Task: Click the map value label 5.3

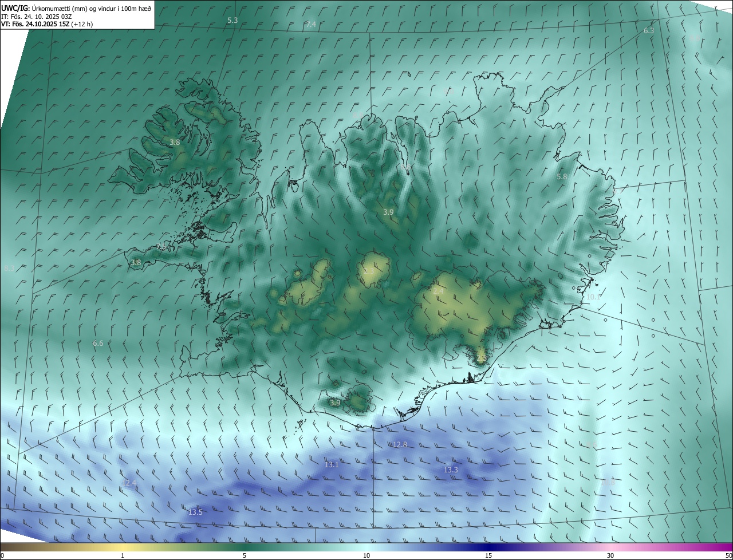Action: [x=232, y=21]
